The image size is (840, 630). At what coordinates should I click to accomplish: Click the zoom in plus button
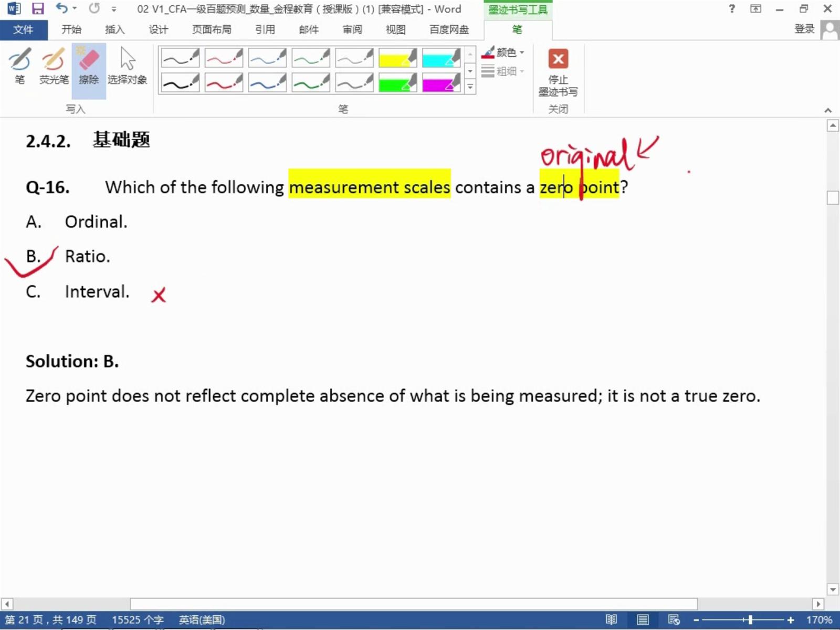click(791, 620)
